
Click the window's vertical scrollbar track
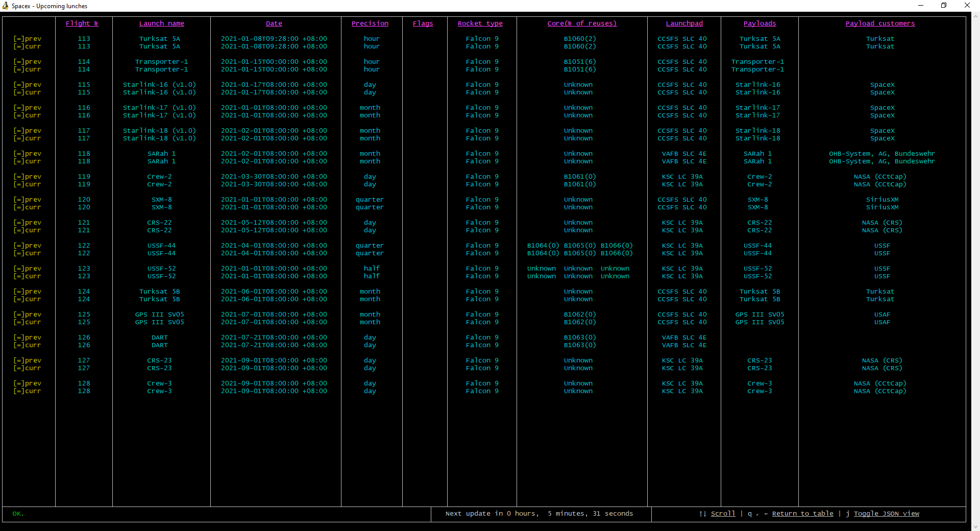pos(975,271)
